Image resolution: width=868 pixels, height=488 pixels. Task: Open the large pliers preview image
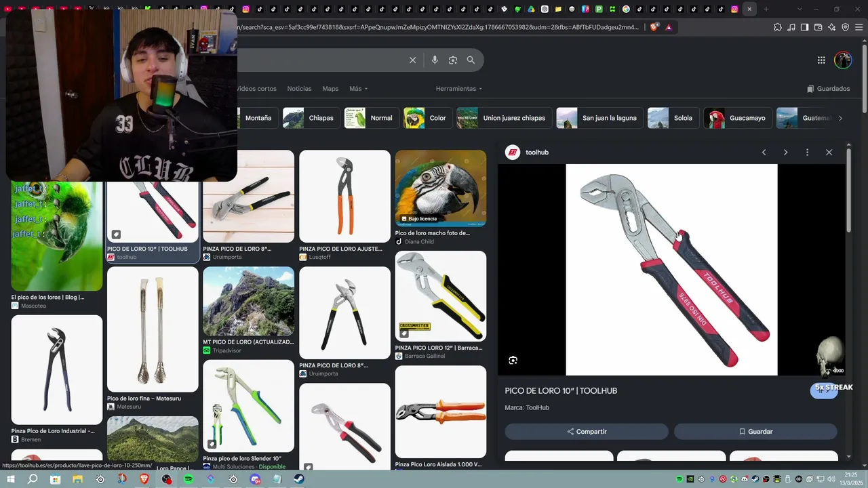tap(671, 270)
